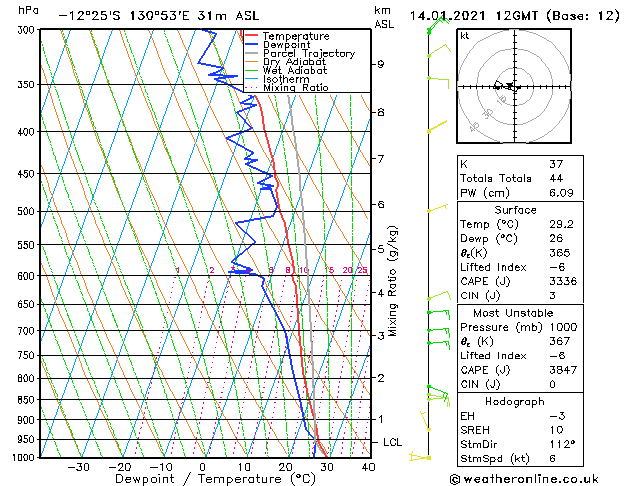Click the 40 temperature axis tick label

[x=368, y=467]
